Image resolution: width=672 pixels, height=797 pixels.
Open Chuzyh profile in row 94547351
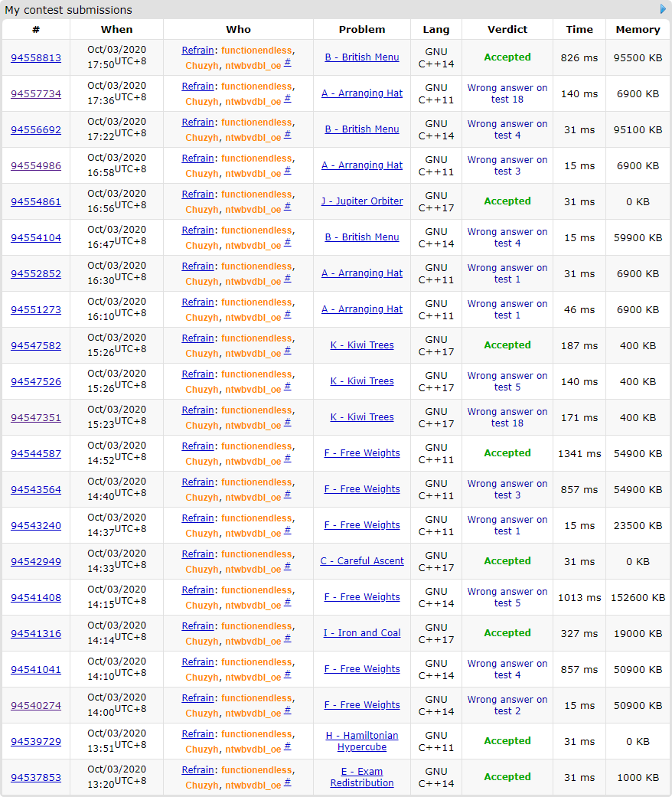[x=202, y=426]
